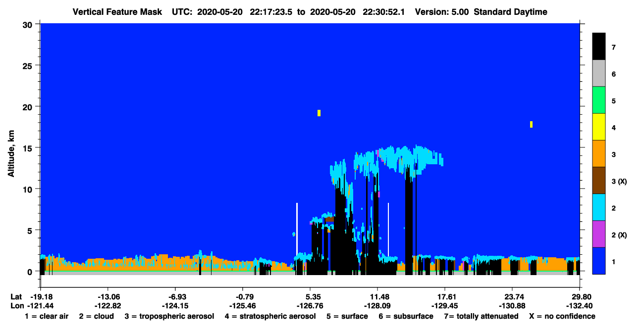Image resolution: width=644 pixels, height=330 pixels.
Task: Click the gray color swatch labeled 6
Action: coord(599,74)
